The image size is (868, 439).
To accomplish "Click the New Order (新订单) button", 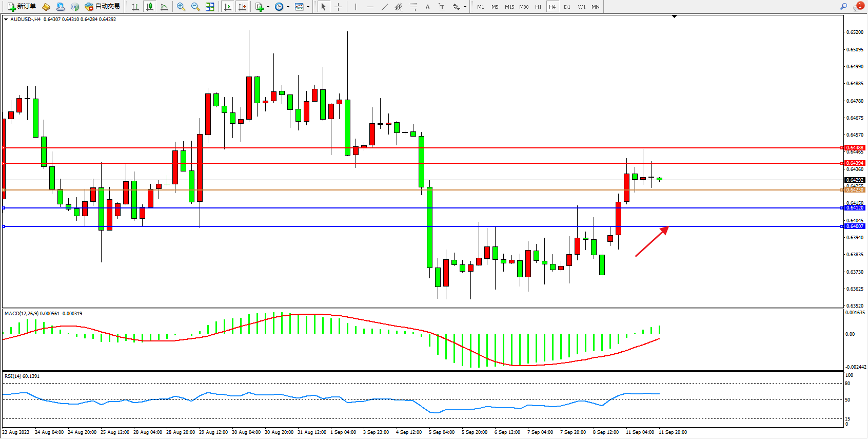I will [22, 7].
